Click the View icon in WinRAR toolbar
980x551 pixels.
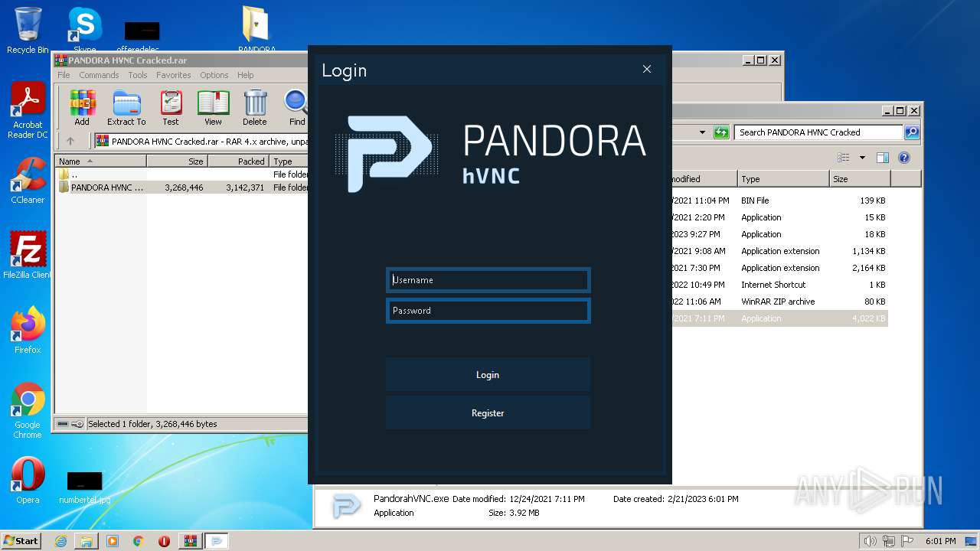pos(213,107)
